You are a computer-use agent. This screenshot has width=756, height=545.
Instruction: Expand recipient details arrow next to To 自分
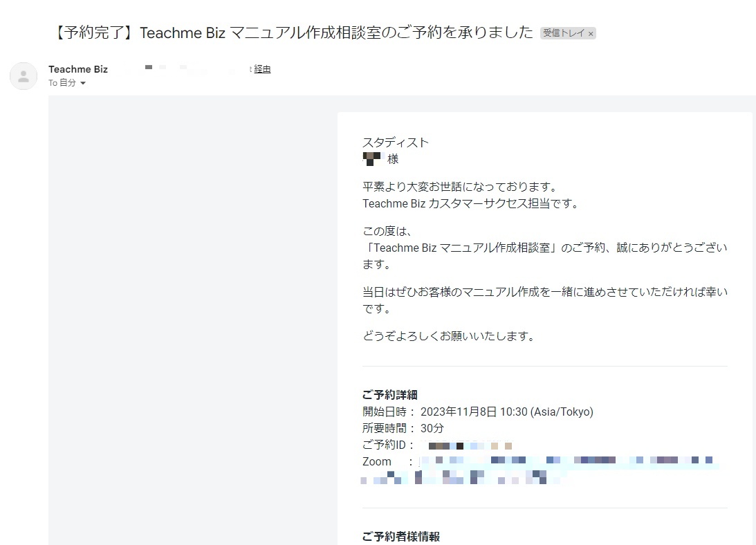click(83, 84)
